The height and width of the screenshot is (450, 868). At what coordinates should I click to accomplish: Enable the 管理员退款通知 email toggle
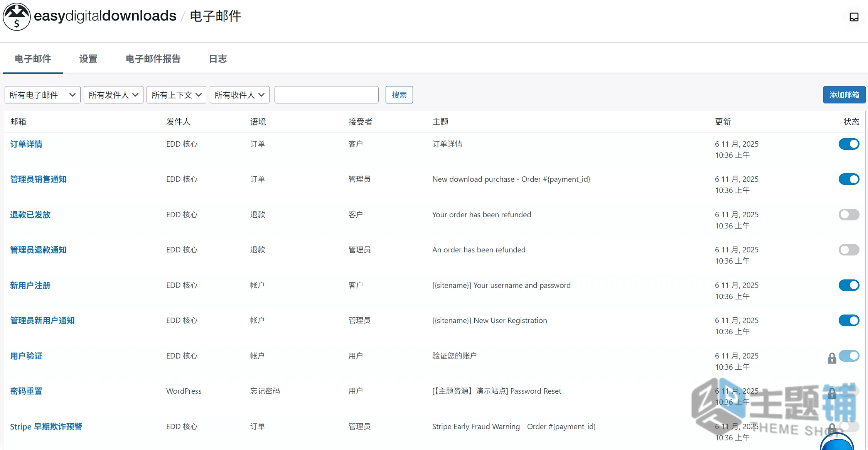tap(849, 250)
